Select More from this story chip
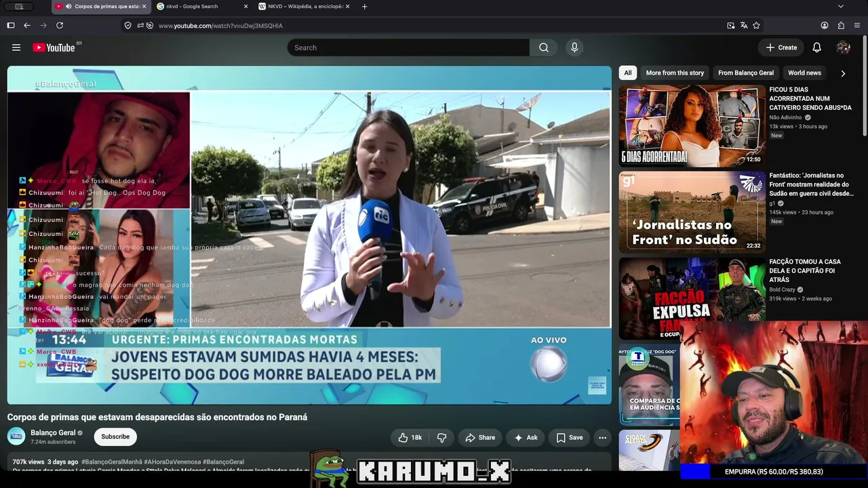Image resolution: width=868 pixels, height=488 pixels. (675, 73)
